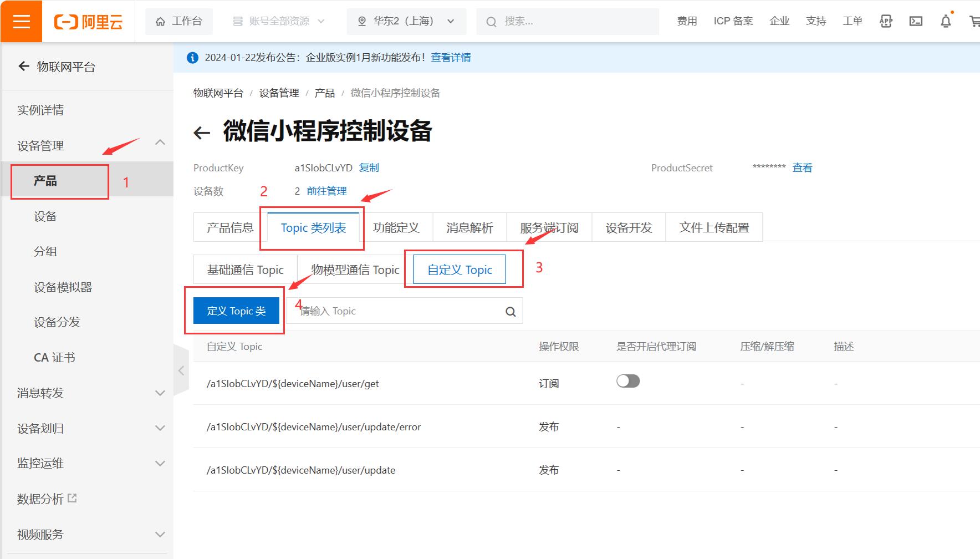This screenshot has width=980, height=559.
Task: Click the 工作台 button
Action: click(178, 21)
